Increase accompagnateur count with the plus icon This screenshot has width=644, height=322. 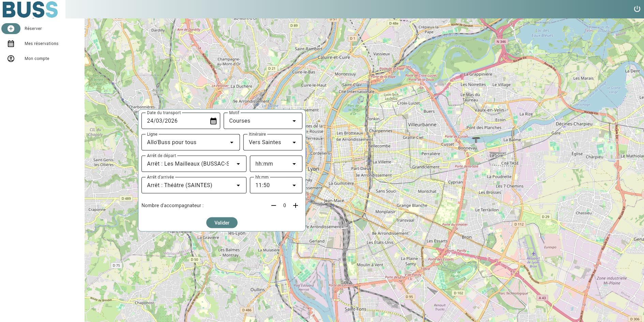coord(295,205)
